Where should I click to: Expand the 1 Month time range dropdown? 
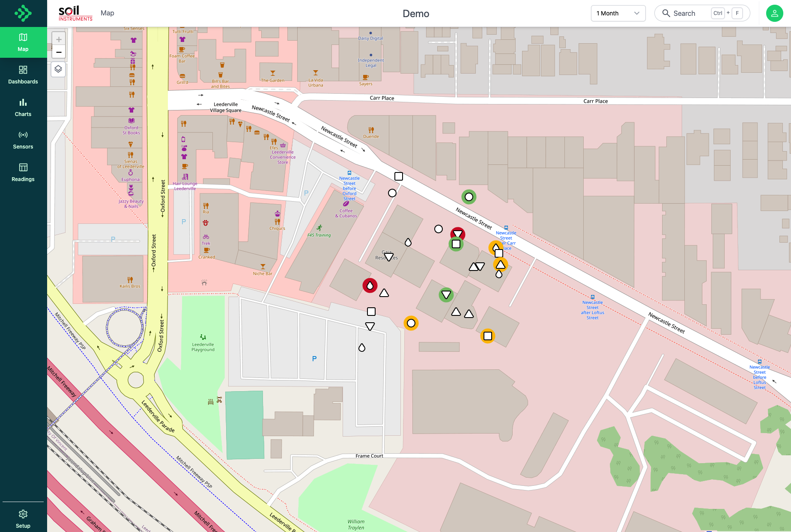[618, 13]
